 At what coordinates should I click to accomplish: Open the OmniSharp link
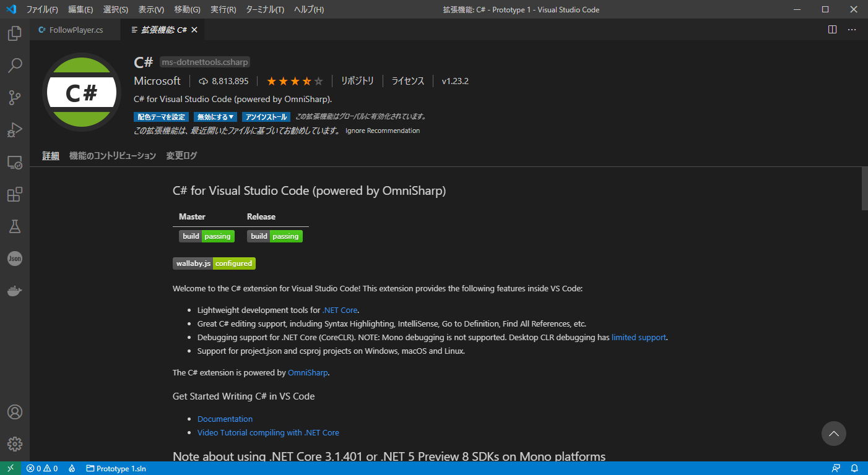coord(308,373)
